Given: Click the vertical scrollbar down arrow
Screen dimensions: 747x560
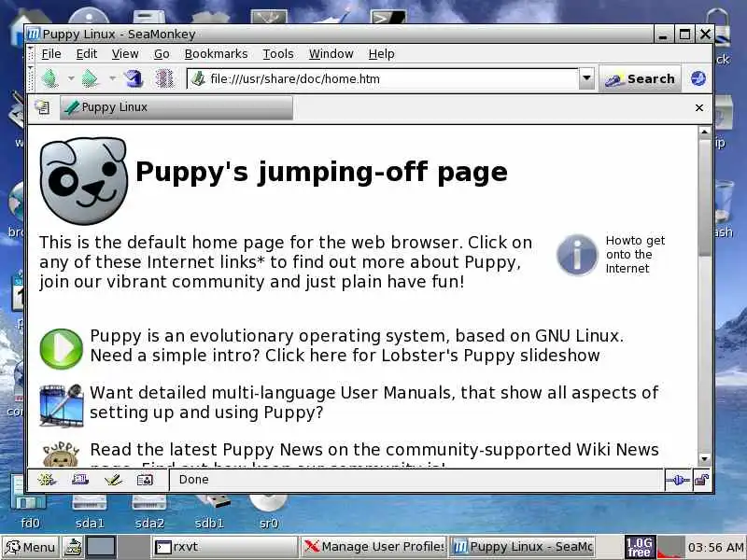Looking at the screenshot, I should point(705,459).
